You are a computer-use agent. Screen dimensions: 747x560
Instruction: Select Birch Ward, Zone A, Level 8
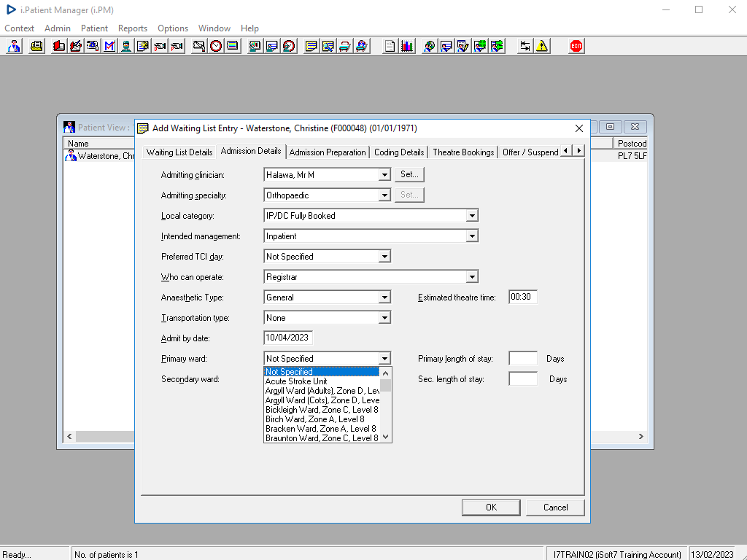(322, 419)
